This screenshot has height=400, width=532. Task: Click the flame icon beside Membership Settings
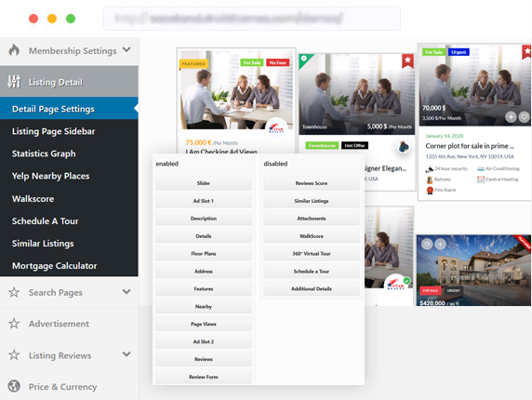(x=14, y=50)
